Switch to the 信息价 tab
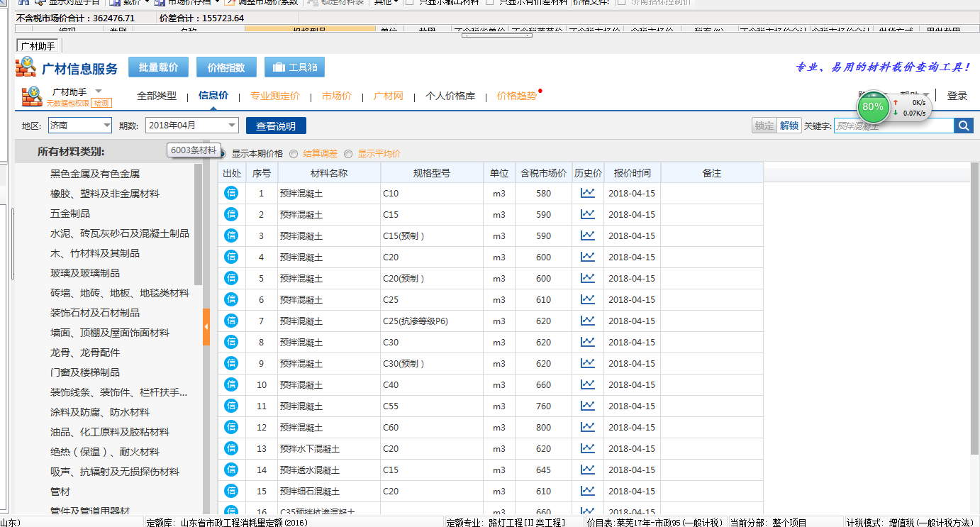980x527 pixels. (x=213, y=96)
